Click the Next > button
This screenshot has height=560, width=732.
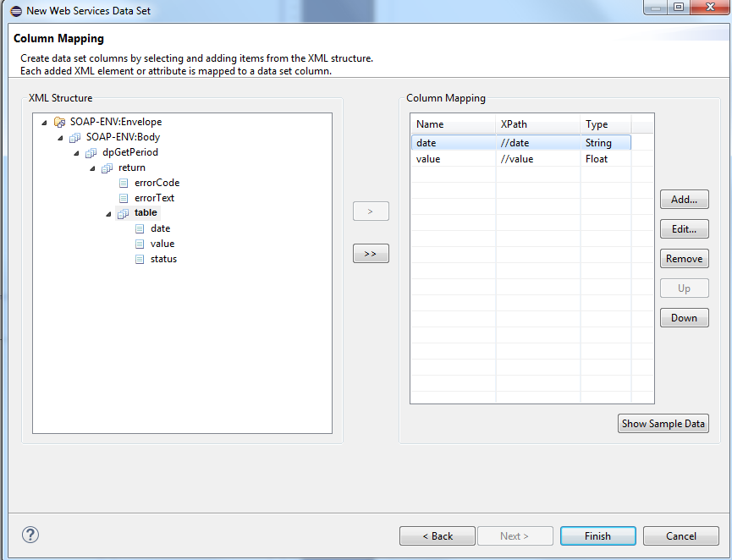coord(515,536)
